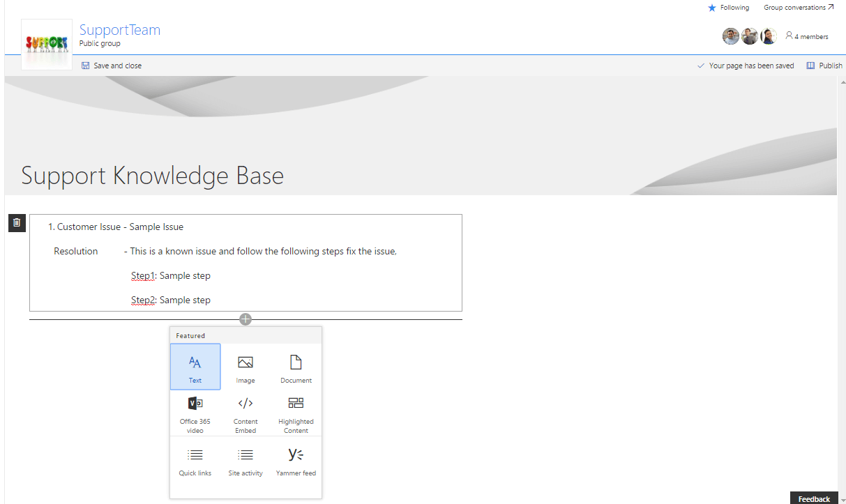Delete the text web part with trash icon
This screenshot has width=846, height=504.
(x=17, y=223)
